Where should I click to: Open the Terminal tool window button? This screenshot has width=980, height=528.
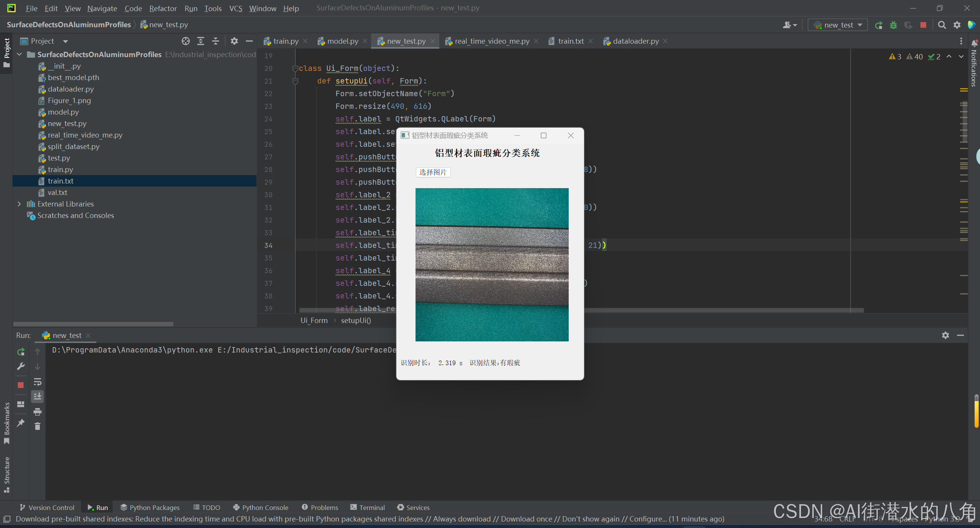[x=368, y=507]
